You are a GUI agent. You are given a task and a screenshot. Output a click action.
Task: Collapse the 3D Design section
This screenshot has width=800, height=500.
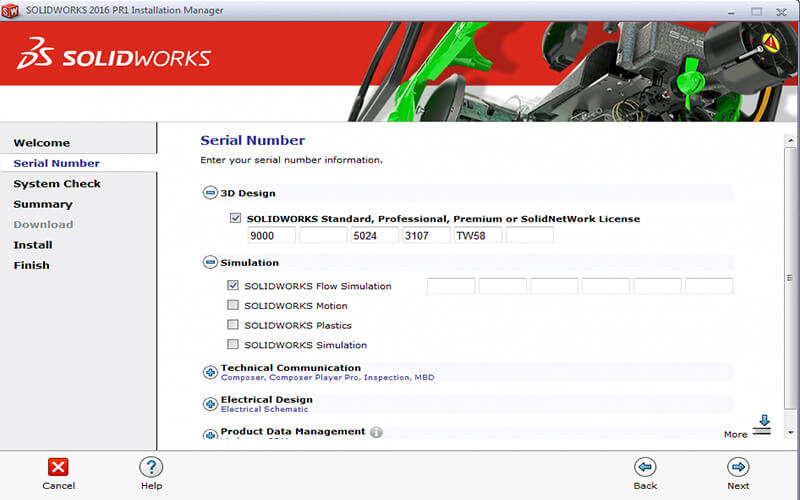tap(210, 193)
